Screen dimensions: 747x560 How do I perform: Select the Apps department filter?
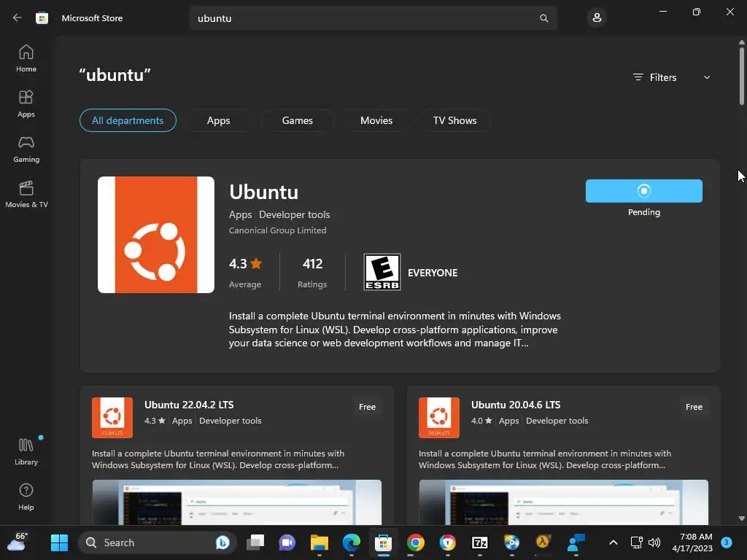point(218,120)
